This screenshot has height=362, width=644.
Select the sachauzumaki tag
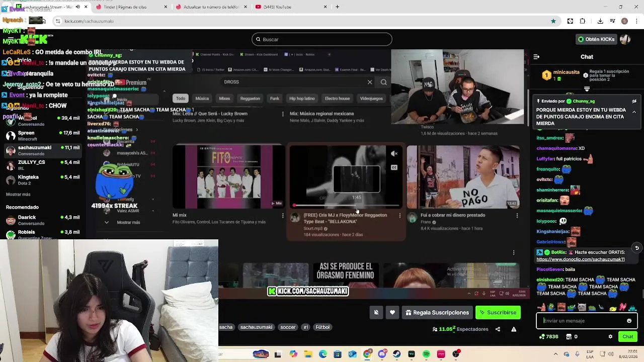(256, 327)
